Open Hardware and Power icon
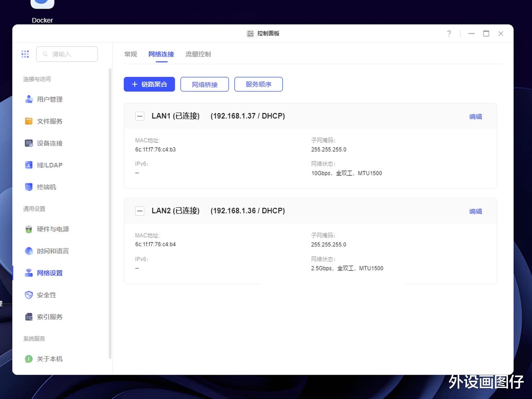532x399 pixels. coord(29,229)
